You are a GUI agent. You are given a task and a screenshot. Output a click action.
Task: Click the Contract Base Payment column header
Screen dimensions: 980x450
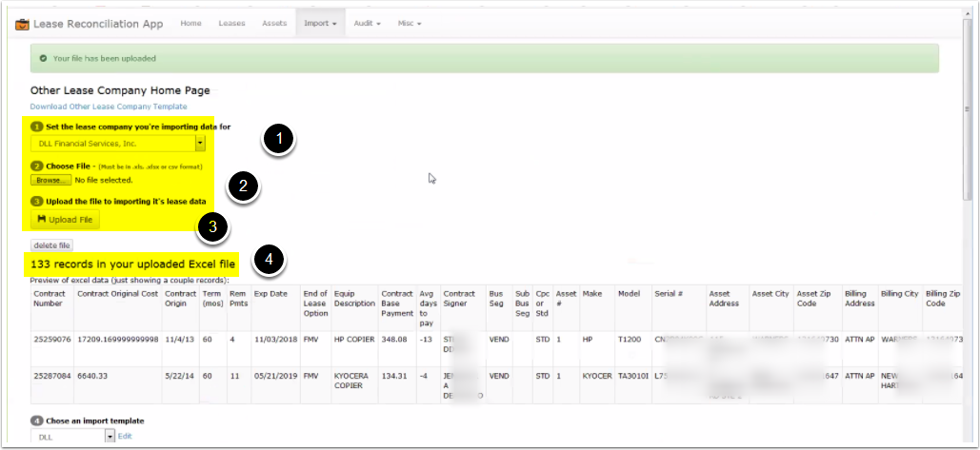point(397,308)
